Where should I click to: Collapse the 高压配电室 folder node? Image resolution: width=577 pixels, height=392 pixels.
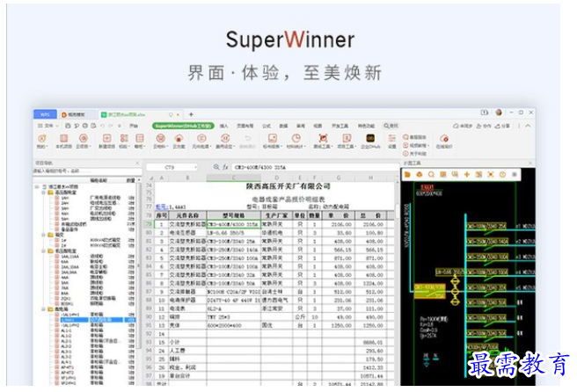point(43,192)
